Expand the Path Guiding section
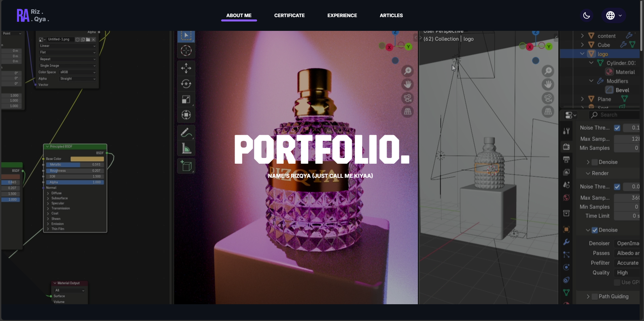The width and height of the screenshot is (644, 321). click(588, 297)
